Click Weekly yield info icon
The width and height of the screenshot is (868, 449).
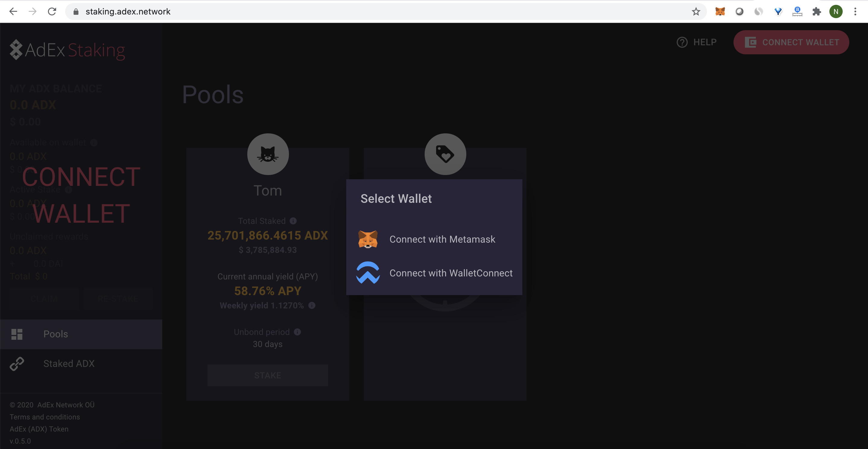tap(312, 305)
